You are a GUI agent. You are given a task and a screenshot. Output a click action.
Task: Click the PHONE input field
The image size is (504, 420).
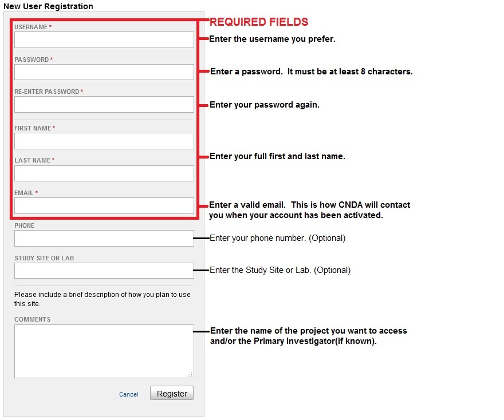click(x=104, y=239)
